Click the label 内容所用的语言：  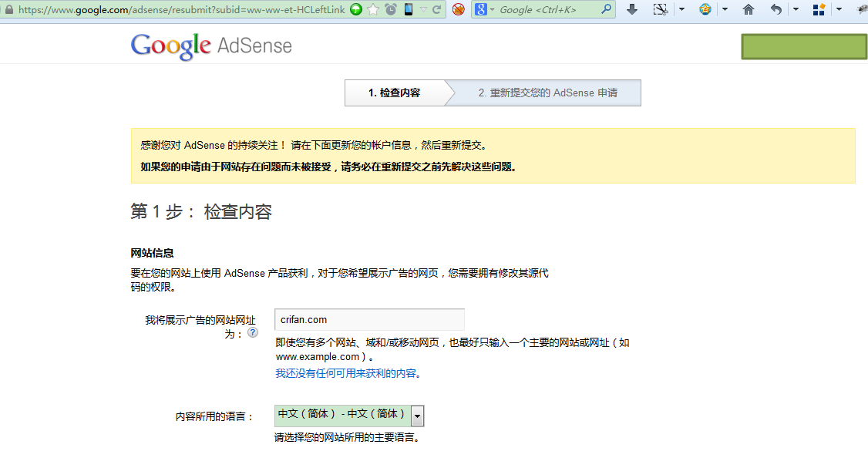point(215,416)
